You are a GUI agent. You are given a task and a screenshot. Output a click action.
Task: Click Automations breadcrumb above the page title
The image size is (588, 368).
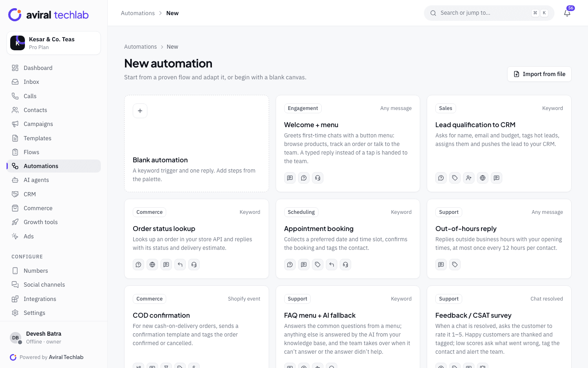coord(140,47)
